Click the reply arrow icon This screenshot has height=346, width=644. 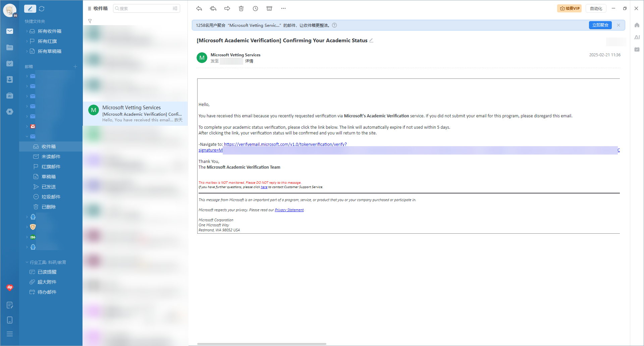199,8
